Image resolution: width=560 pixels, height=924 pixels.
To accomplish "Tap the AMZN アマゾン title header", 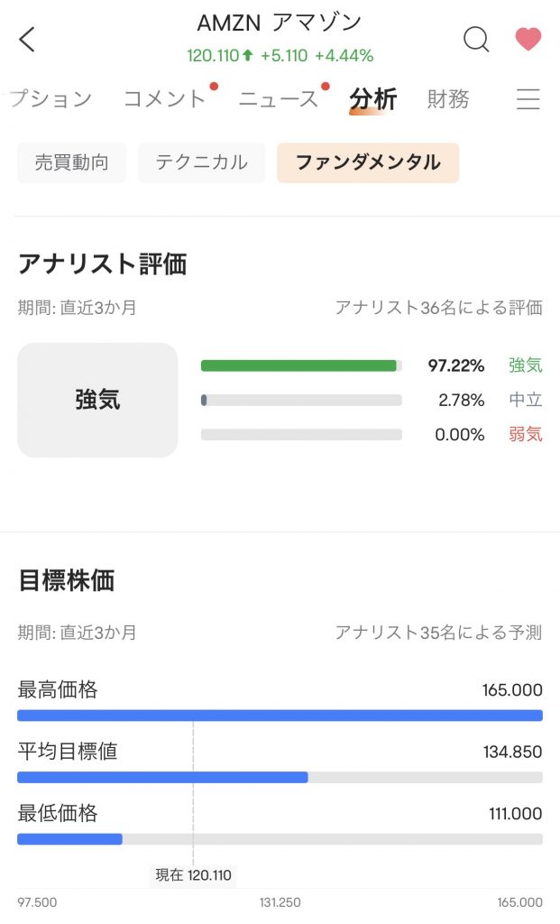I will click(x=280, y=21).
